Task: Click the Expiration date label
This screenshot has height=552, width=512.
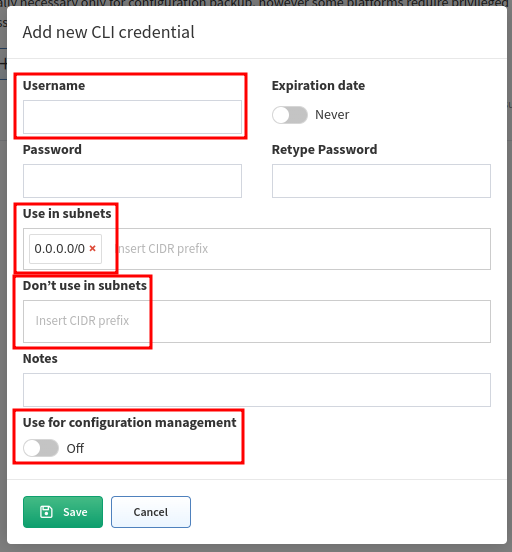Action: coord(318,86)
